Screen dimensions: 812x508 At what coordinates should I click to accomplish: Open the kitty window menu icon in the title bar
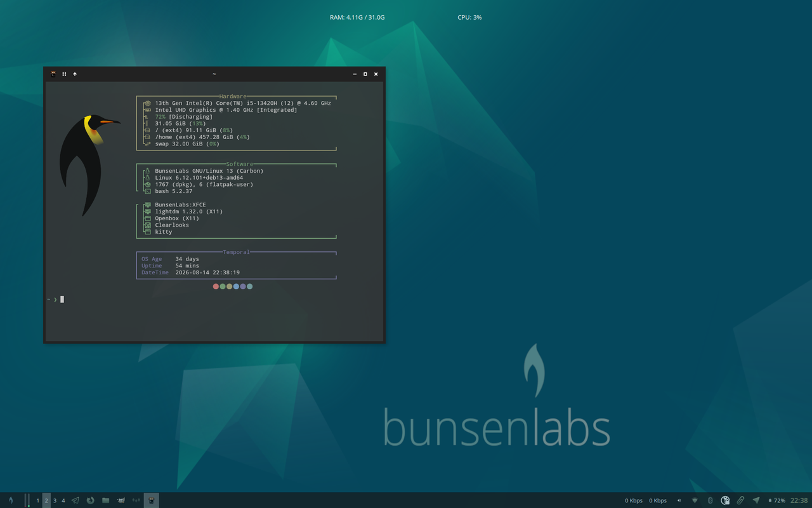[x=53, y=74]
